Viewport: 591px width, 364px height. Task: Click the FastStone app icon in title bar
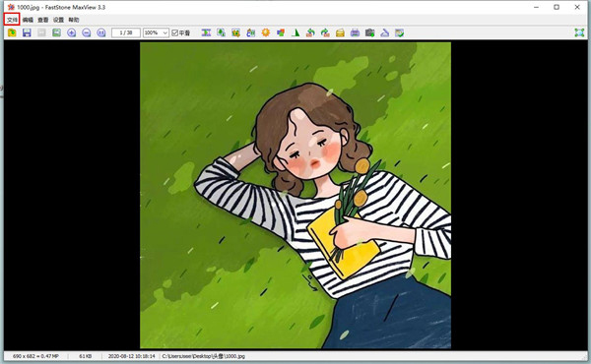(11, 7)
